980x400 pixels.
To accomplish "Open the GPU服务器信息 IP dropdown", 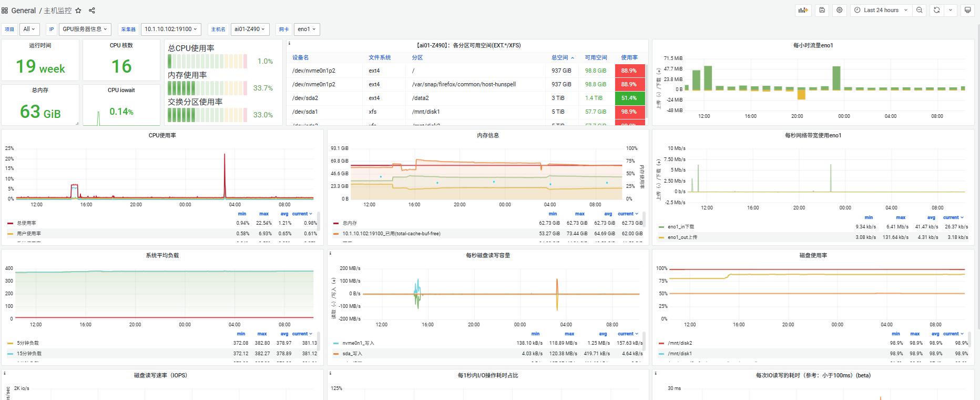I will tap(85, 29).
